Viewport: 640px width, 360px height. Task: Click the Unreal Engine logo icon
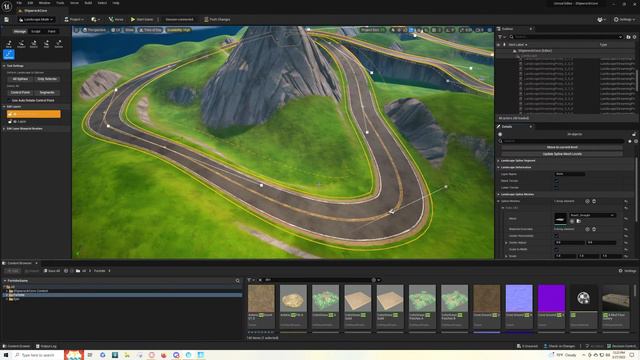click(7, 7)
